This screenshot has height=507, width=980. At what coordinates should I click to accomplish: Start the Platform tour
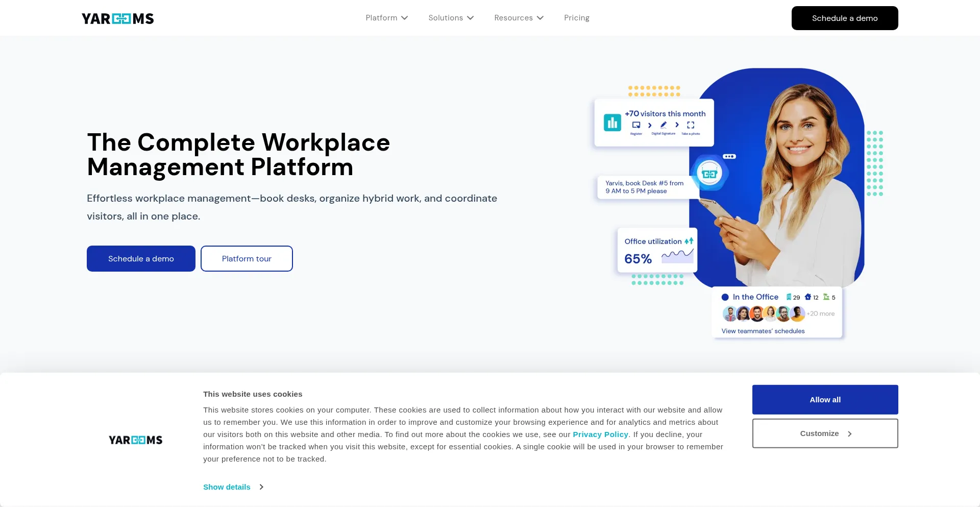click(247, 259)
